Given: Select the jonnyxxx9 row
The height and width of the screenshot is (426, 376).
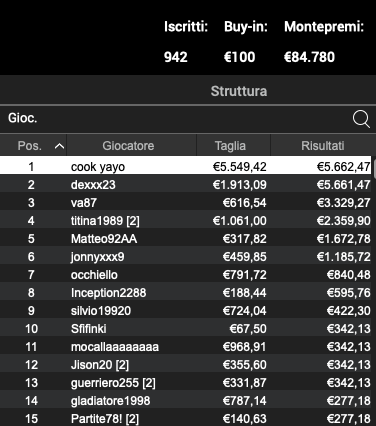Looking at the screenshot, I should (185, 256).
